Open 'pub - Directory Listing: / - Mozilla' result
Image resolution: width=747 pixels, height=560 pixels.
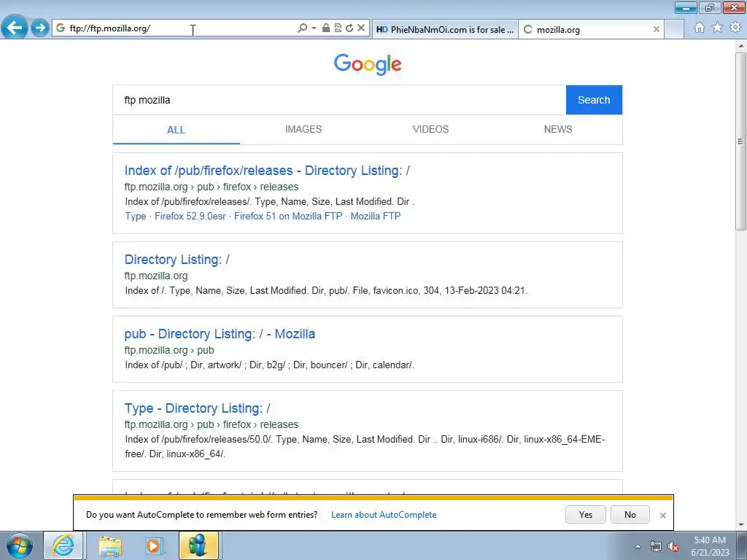220,334
